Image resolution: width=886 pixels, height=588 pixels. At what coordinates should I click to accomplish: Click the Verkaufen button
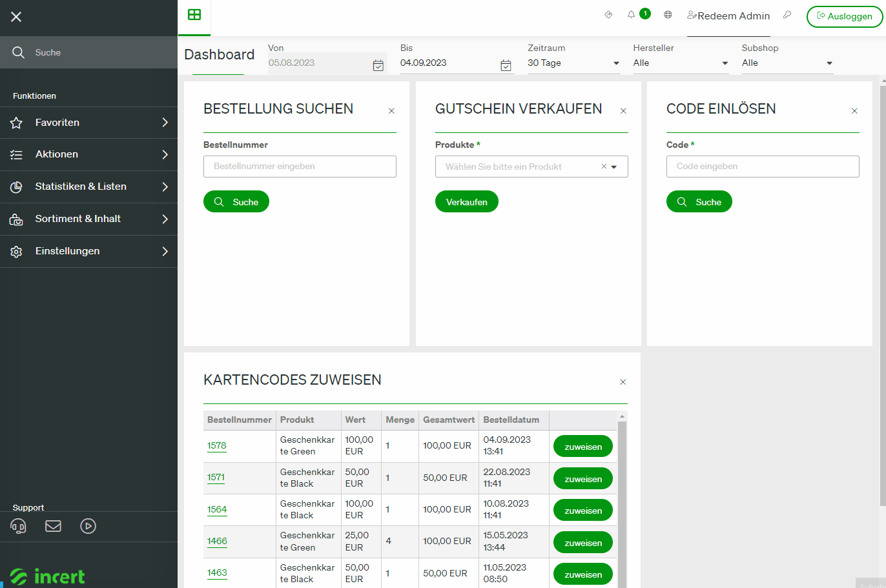coord(467,201)
